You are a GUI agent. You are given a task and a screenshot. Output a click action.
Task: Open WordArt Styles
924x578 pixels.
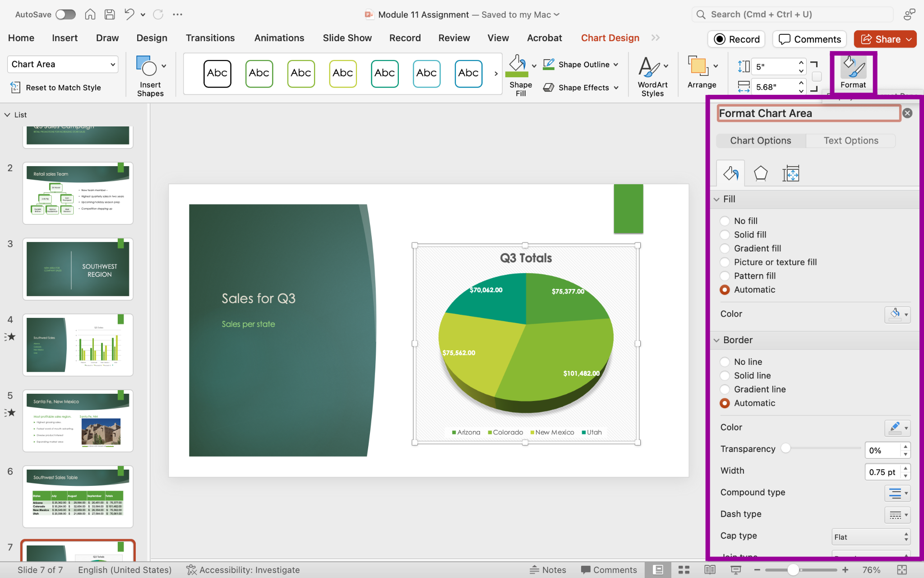652,76
